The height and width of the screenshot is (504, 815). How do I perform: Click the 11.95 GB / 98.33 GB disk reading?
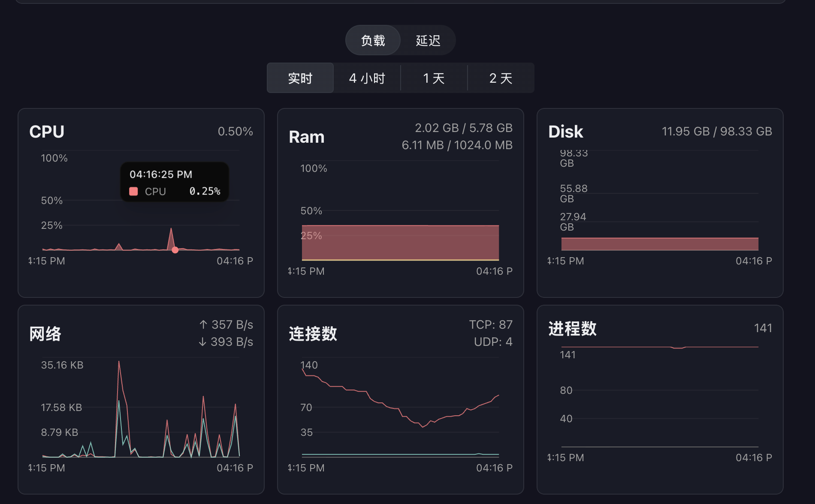coord(717,131)
